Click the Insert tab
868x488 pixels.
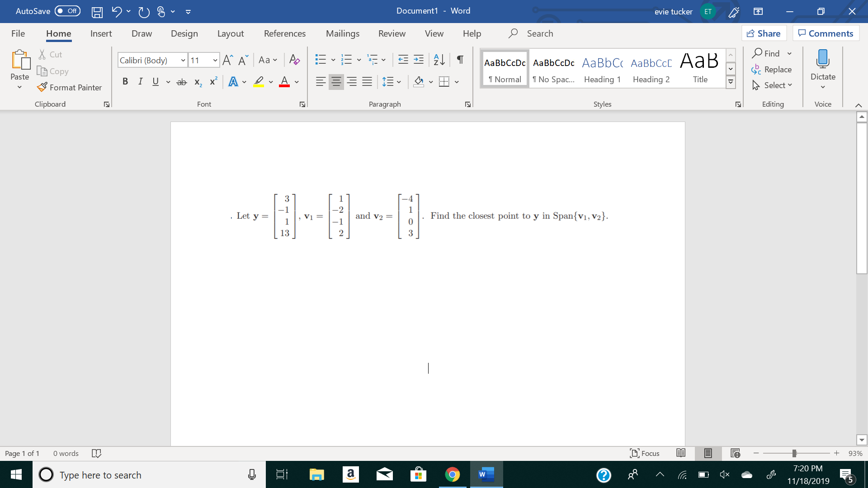[x=101, y=33]
